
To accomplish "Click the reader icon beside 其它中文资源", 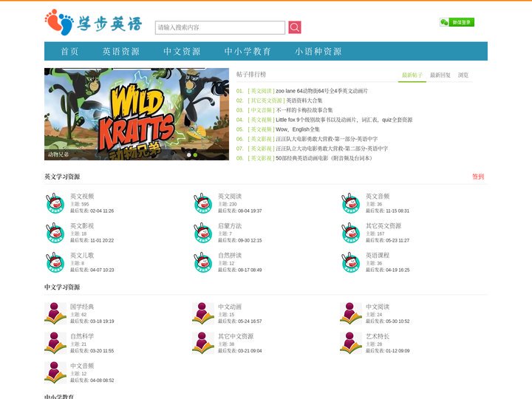I will tap(203, 343).
